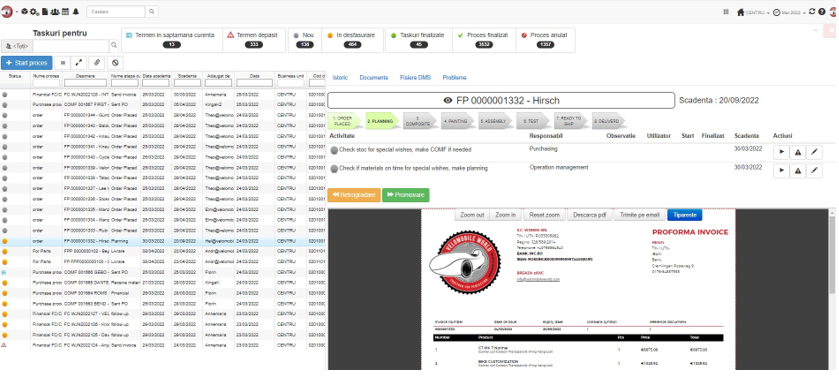The height and width of the screenshot is (378, 839).
Task: Click the green Promovare button
Action: 406,195
